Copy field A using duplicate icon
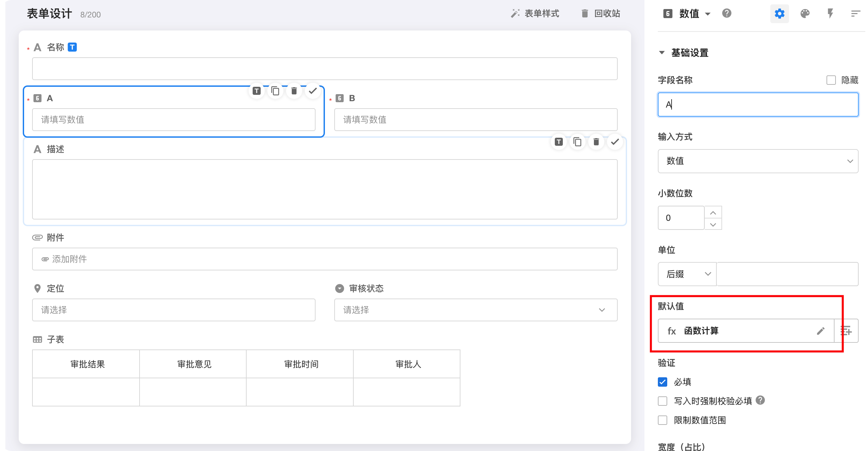Viewport: 868px width, 451px height. 275,91
